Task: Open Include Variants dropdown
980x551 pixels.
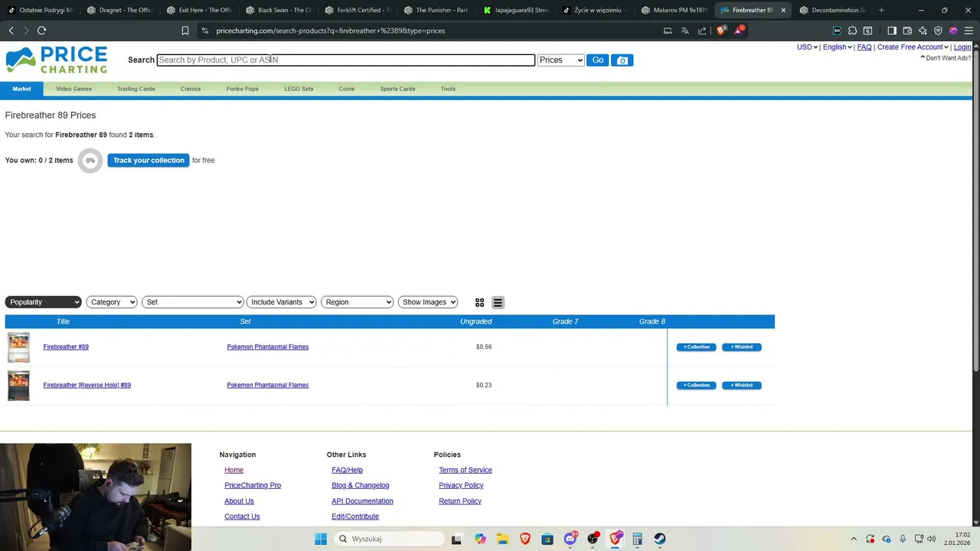Action: [282, 302]
